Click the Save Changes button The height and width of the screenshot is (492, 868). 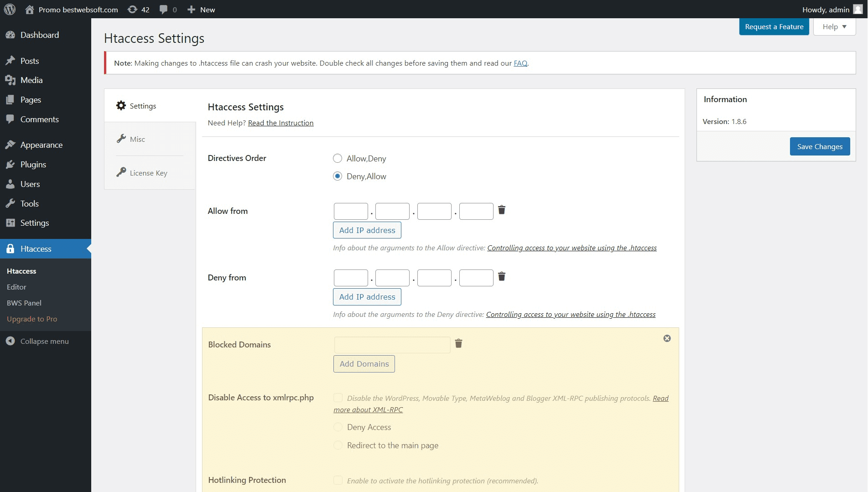820,146
